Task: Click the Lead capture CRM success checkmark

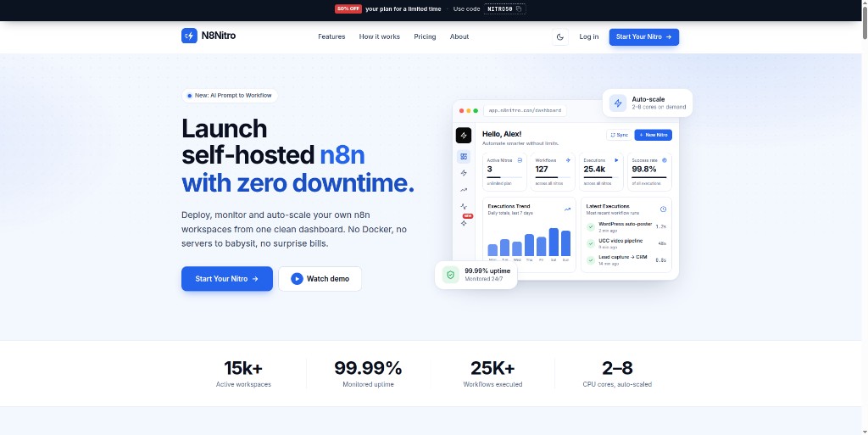Action: 591,260
